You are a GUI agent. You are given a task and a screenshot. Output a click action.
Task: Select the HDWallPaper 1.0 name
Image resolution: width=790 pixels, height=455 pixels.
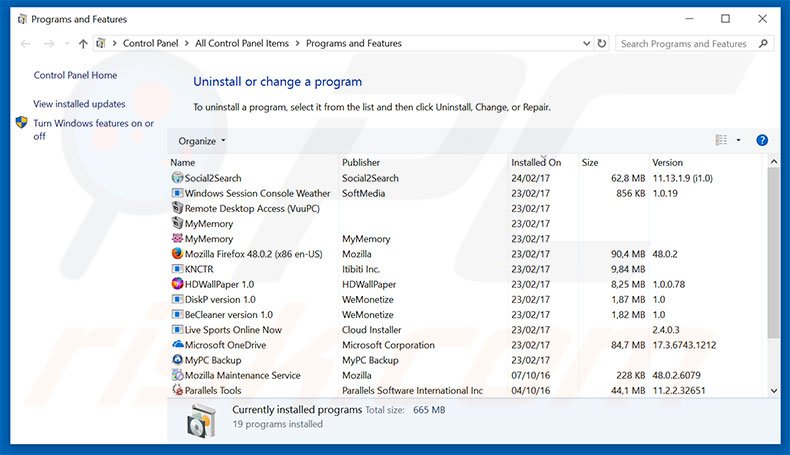219,284
